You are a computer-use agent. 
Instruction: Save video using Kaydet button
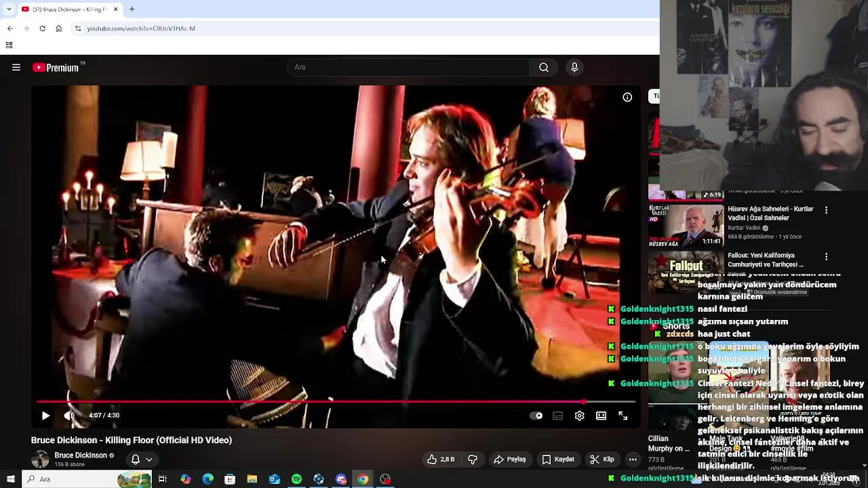pyautogui.click(x=558, y=460)
